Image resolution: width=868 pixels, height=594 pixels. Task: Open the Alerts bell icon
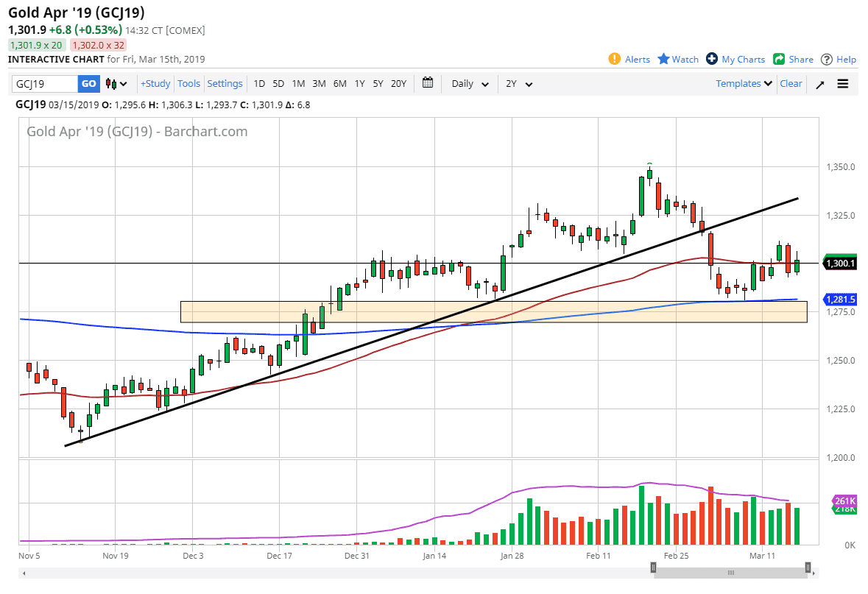pos(614,59)
